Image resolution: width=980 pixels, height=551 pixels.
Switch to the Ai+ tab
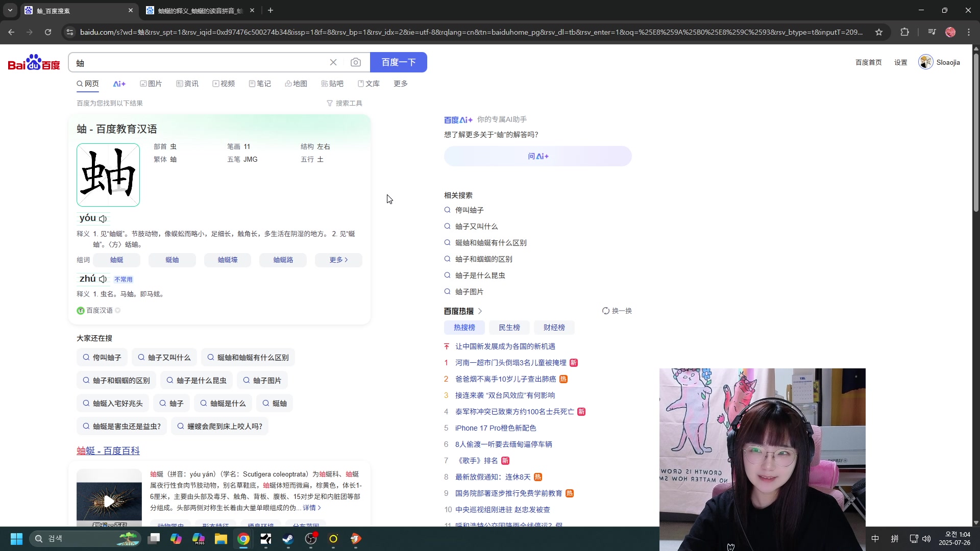[x=119, y=84]
